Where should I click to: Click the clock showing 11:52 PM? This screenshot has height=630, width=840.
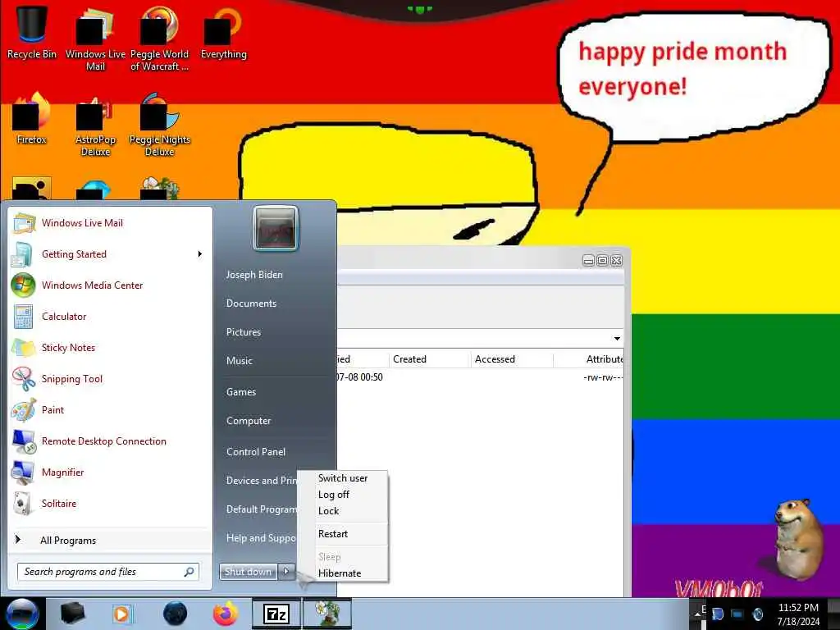[798, 614]
